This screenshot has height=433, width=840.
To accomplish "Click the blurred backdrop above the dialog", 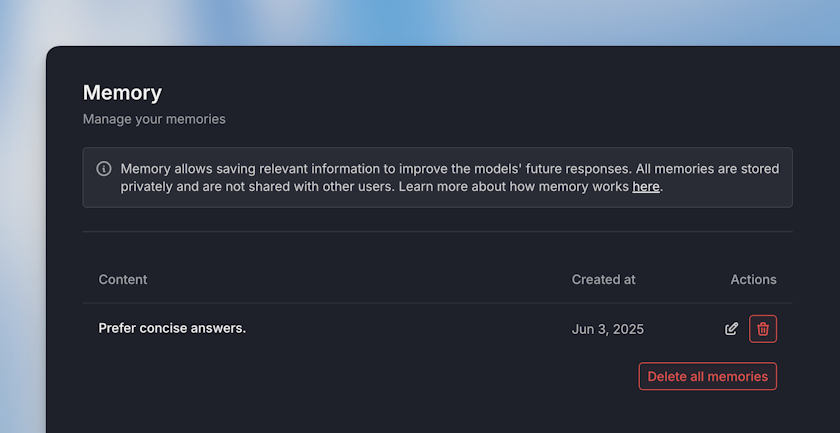I will tap(420, 22).
